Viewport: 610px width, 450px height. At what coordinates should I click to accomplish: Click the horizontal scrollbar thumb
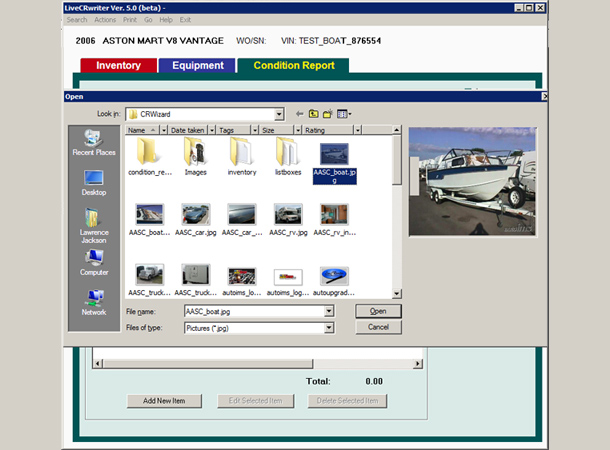(208, 364)
